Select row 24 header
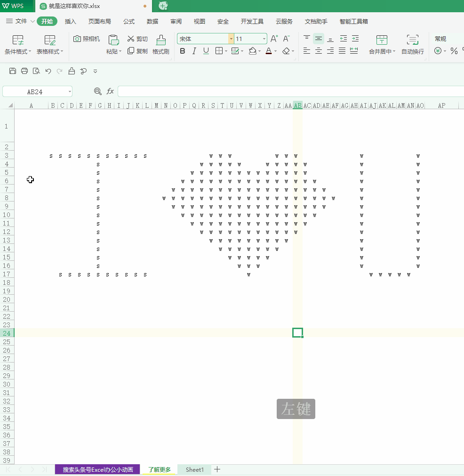The width and height of the screenshot is (464, 476). pyautogui.click(x=7, y=333)
